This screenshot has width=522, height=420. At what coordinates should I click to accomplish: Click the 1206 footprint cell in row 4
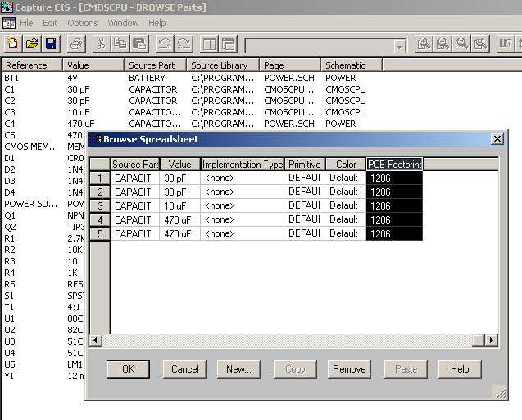click(394, 219)
